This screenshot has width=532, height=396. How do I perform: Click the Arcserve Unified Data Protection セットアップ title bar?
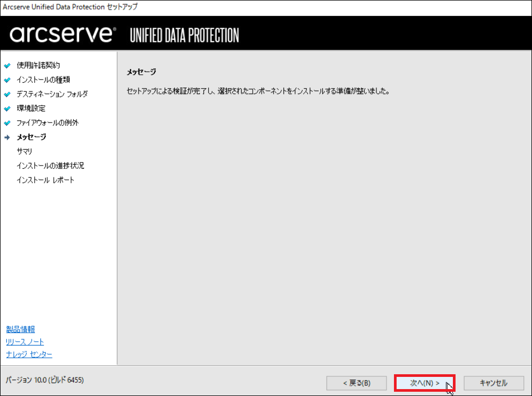coord(70,7)
